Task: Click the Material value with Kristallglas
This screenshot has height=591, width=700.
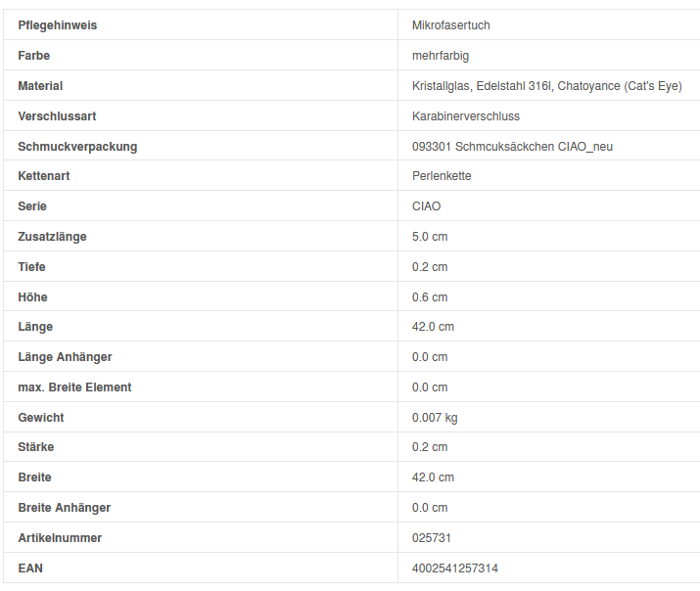Action: coord(546,86)
